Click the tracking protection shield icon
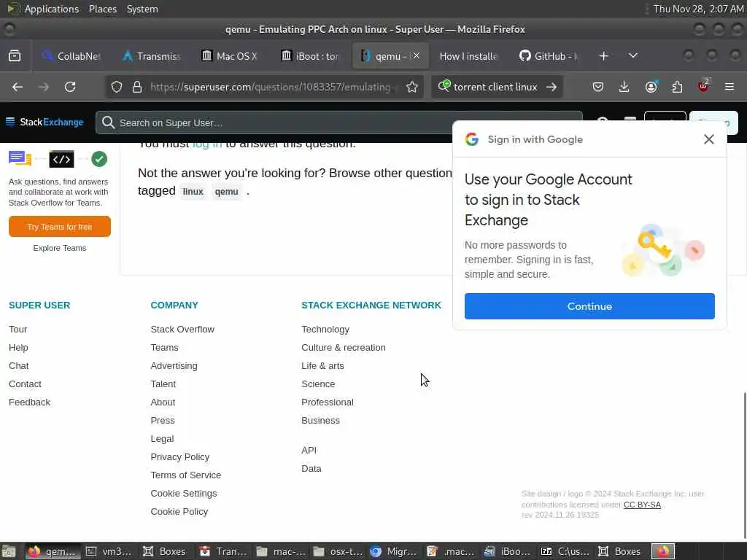Screen dimensions: 747x560 pos(117,87)
